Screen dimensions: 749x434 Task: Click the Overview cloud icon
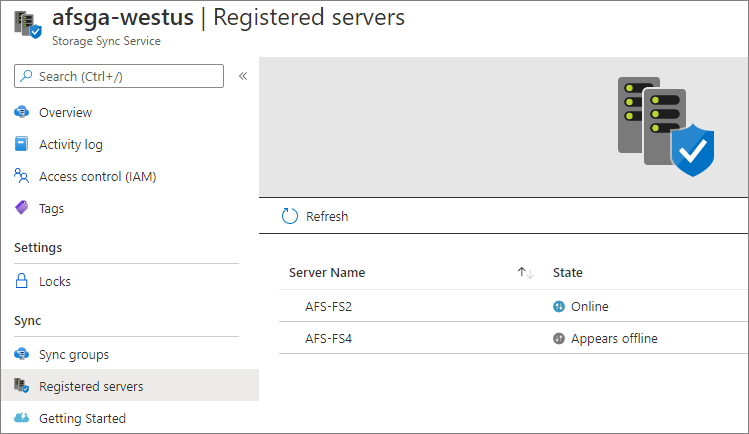click(x=22, y=112)
